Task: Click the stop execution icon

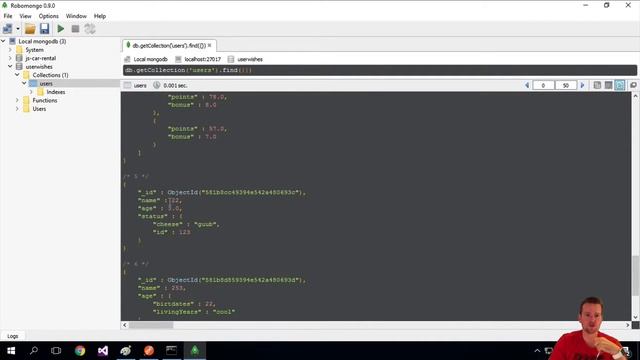Action: (x=75, y=29)
